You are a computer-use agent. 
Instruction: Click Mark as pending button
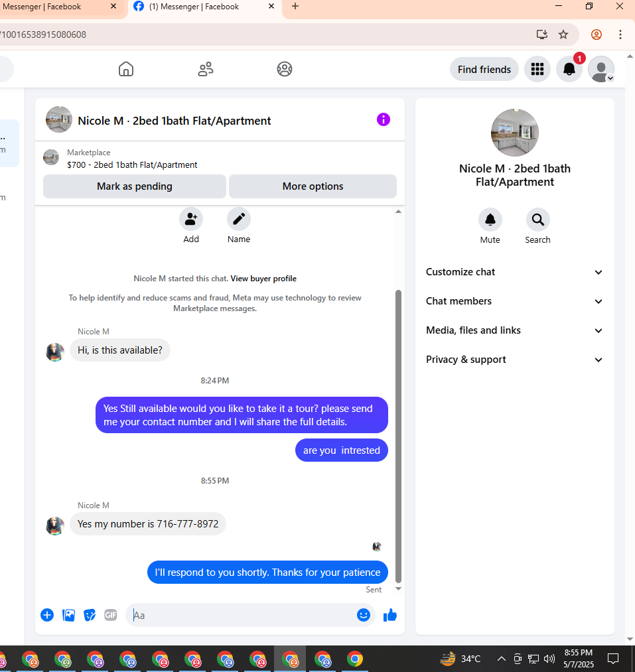[x=134, y=186]
